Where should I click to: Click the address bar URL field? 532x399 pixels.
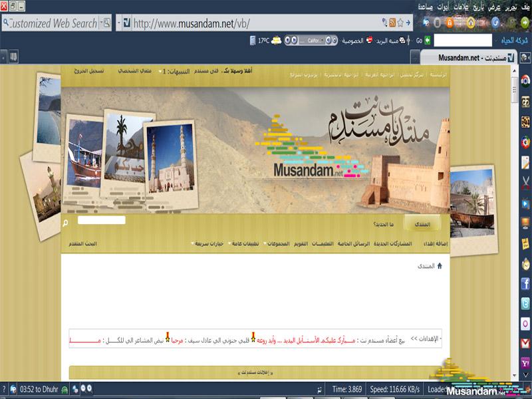pos(256,23)
